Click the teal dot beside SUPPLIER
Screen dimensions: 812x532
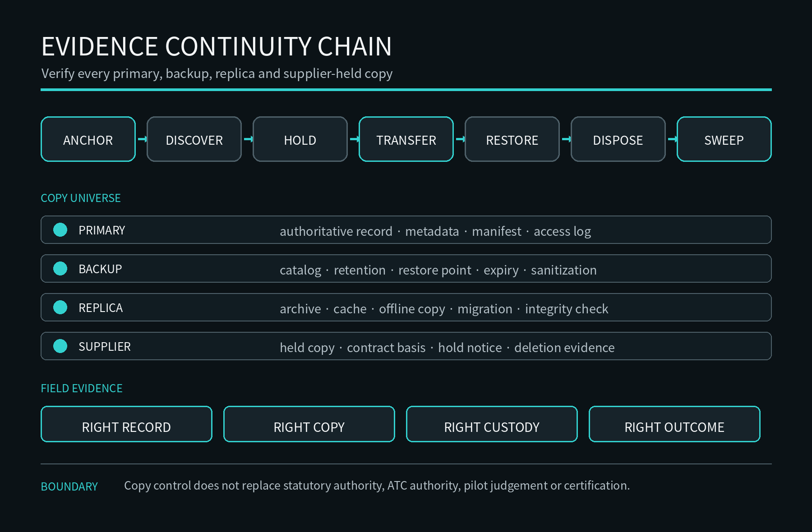(x=60, y=346)
